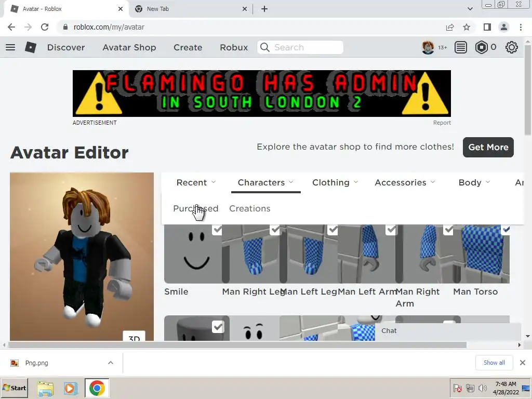This screenshot has width=532, height=399.
Task: Open Windows Explorer from taskbar
Action: 46,388
